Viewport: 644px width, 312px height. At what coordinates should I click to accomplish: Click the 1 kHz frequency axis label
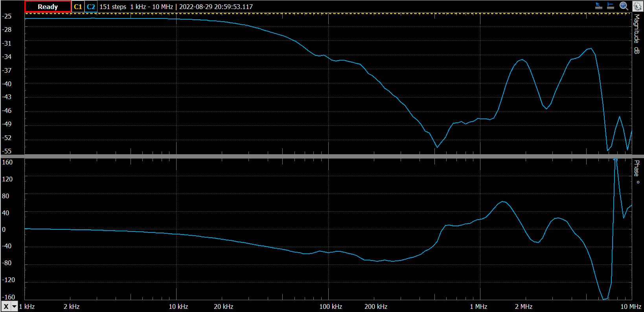click(27, 306)
